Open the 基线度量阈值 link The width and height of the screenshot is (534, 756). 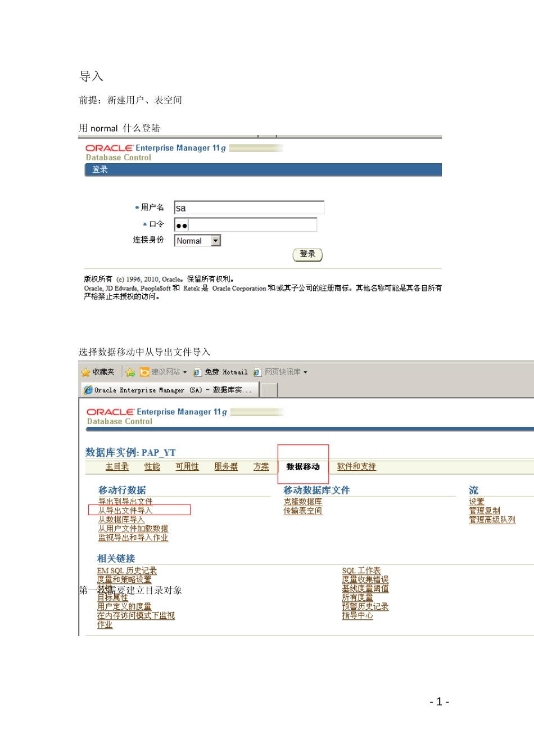pyautogui.click(x=365, y=588)
